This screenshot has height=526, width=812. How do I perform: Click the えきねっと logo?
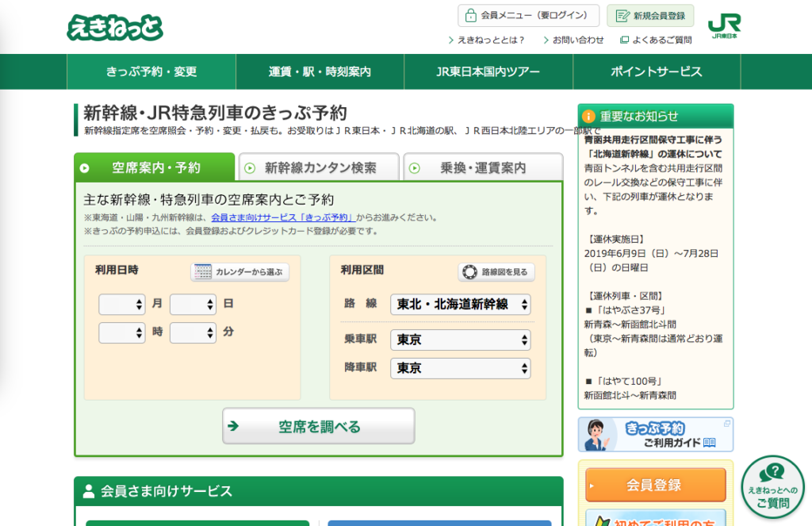pyautogui.click(x=114, y=28)
